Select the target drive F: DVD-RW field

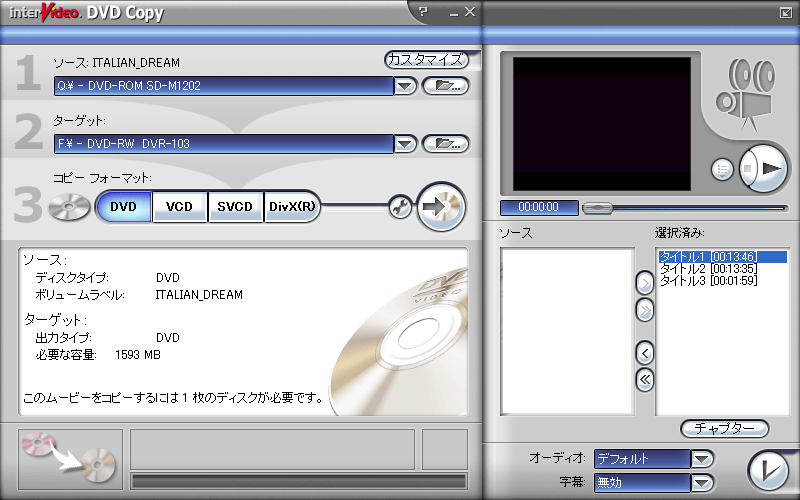pos(223,144)
